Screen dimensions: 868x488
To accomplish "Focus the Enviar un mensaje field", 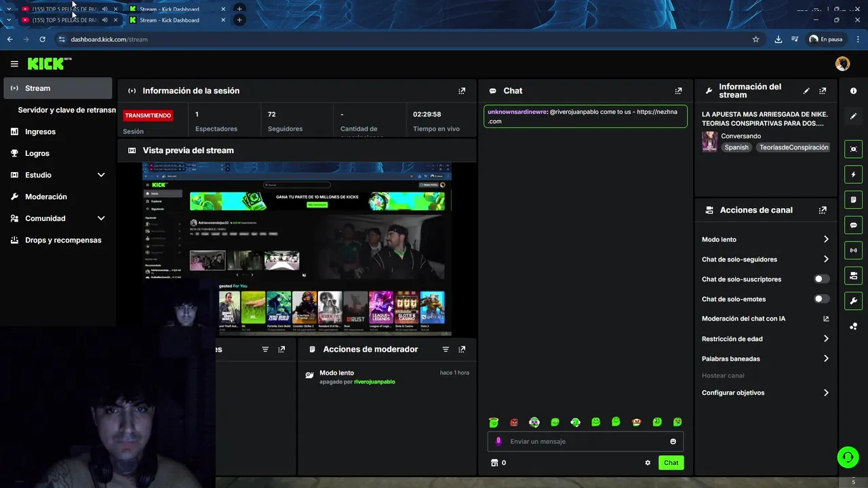I will click(x=585, y=441).
